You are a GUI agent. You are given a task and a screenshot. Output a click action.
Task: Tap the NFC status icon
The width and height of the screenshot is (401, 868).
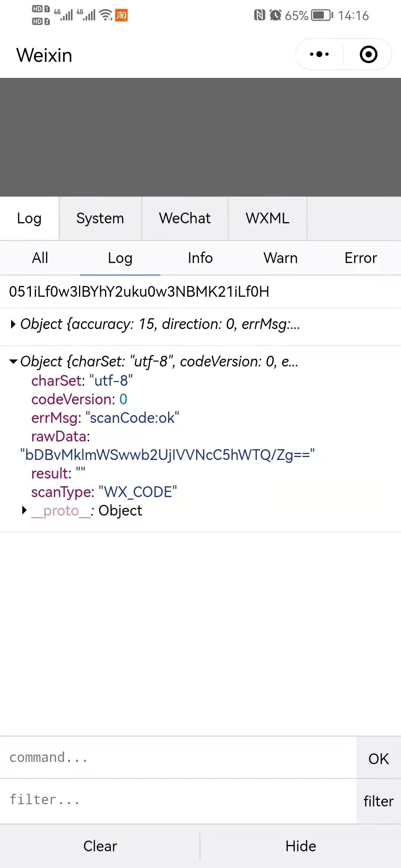[x=260, y=15]
